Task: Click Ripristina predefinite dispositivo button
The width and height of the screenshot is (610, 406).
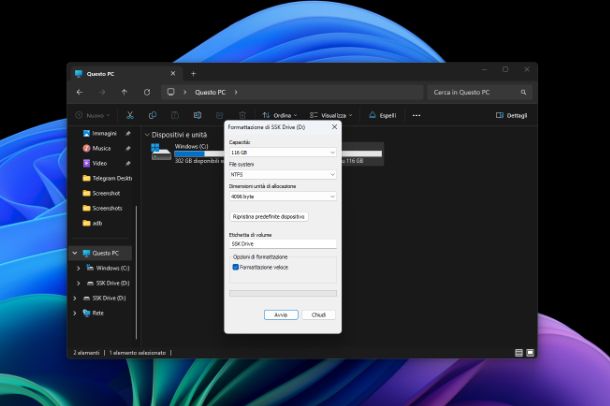Action: pyautogui.click(x=268, y=216)
